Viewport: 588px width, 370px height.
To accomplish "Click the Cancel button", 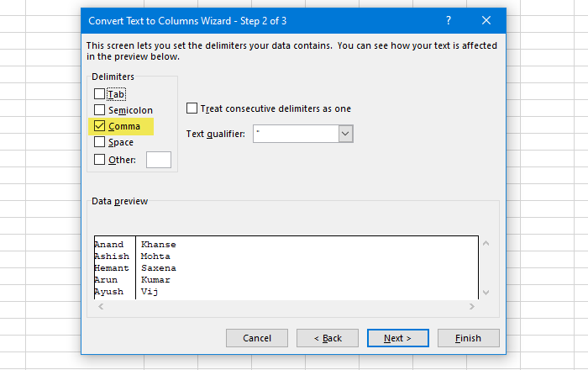I will (x=257, y=338).
